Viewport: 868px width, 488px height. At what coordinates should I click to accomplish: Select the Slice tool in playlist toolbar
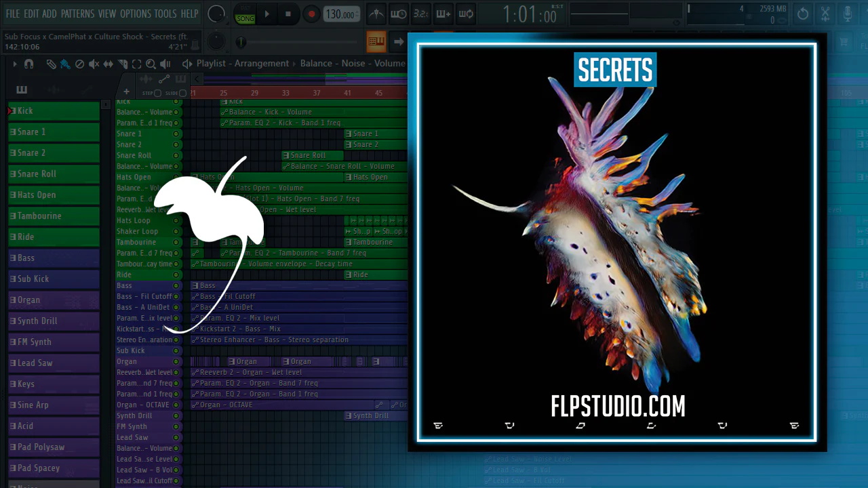click(123, 64)
